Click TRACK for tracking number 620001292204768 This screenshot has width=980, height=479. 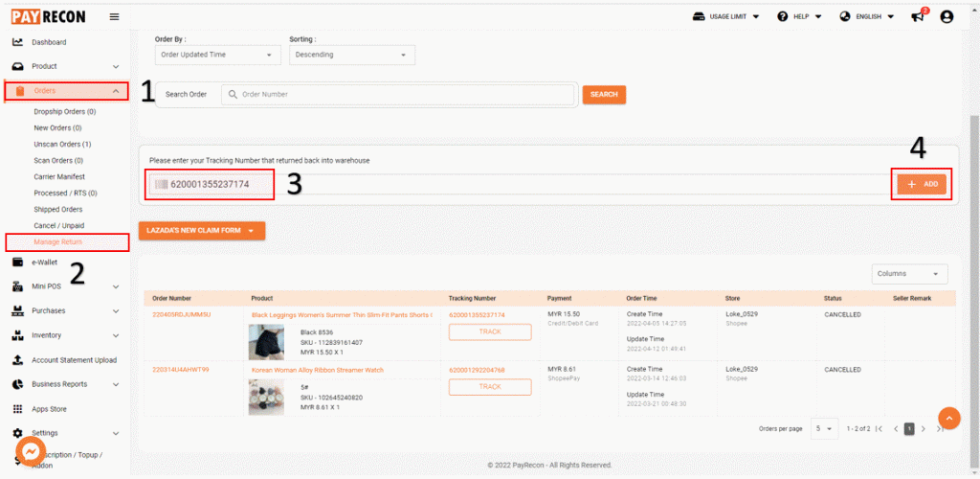tap(490, 387)
